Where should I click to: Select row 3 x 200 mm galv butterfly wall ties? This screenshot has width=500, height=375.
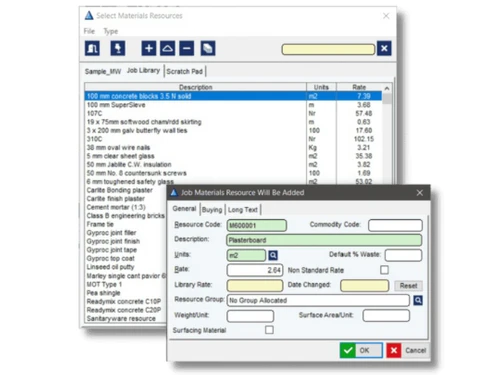(233, 130)
